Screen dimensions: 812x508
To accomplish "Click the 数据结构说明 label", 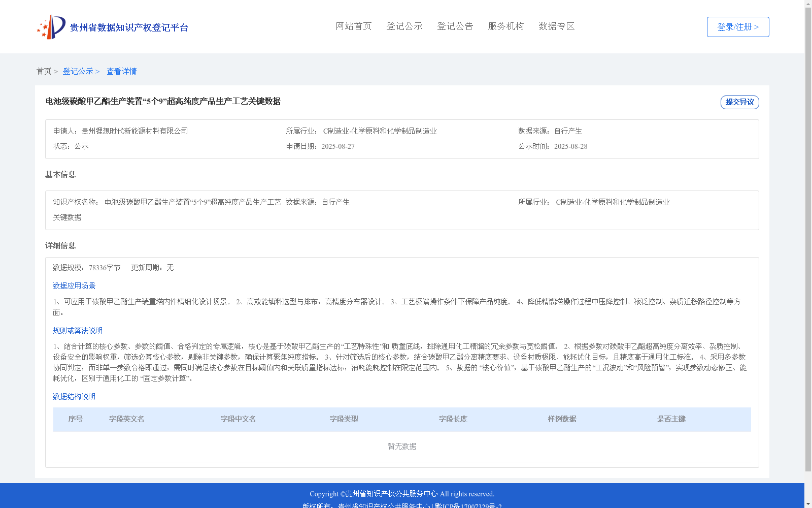I will (74, 397).
